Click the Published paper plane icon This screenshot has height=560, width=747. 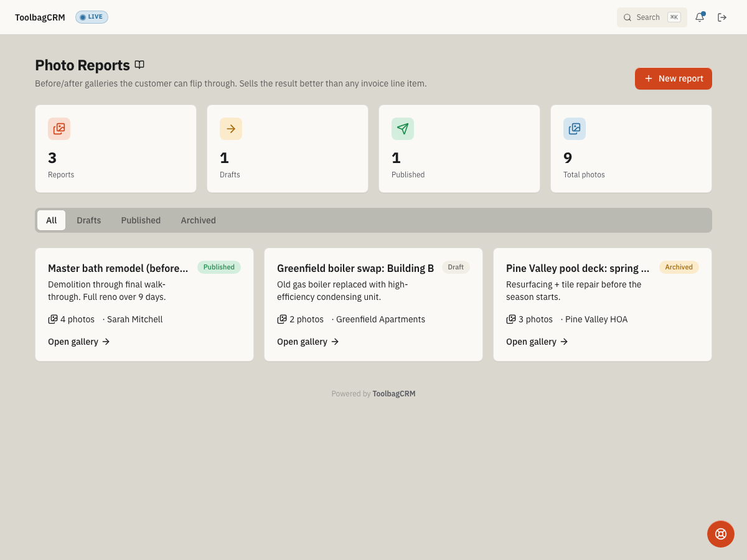click(x=403, y=129)
